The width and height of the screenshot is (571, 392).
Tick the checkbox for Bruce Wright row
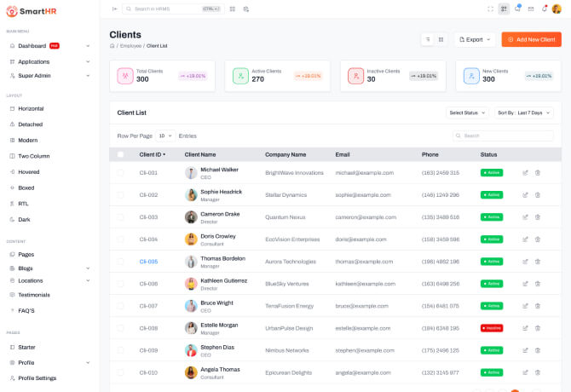click(120, 306)
